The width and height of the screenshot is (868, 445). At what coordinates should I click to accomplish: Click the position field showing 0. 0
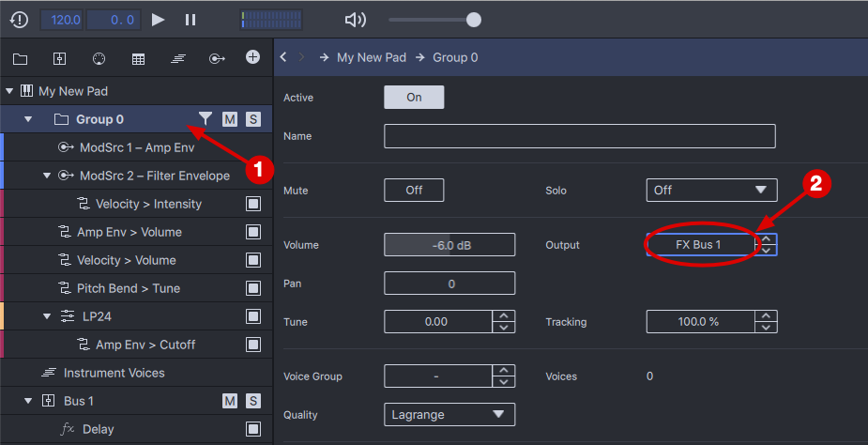(x=113, y=20)
